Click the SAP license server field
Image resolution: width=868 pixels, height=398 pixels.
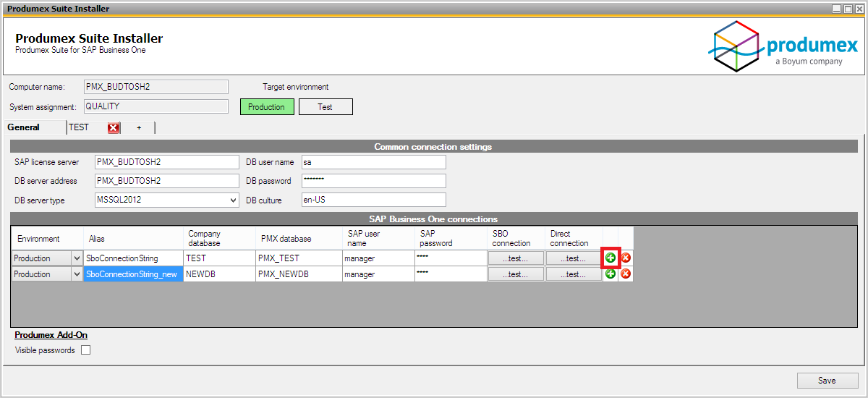(166, 162)
